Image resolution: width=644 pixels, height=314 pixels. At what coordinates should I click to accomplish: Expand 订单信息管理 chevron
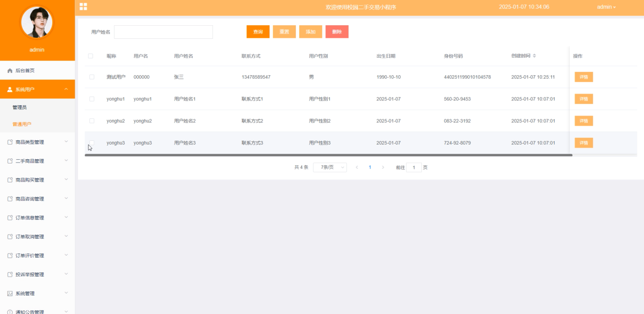pyautogui.click(x=66, y=217)
